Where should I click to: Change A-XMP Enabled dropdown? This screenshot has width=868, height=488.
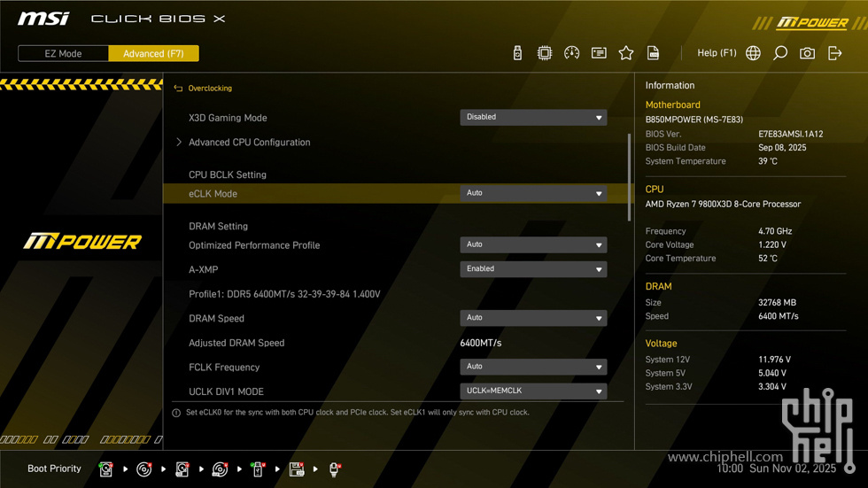[x=533, y=269]
